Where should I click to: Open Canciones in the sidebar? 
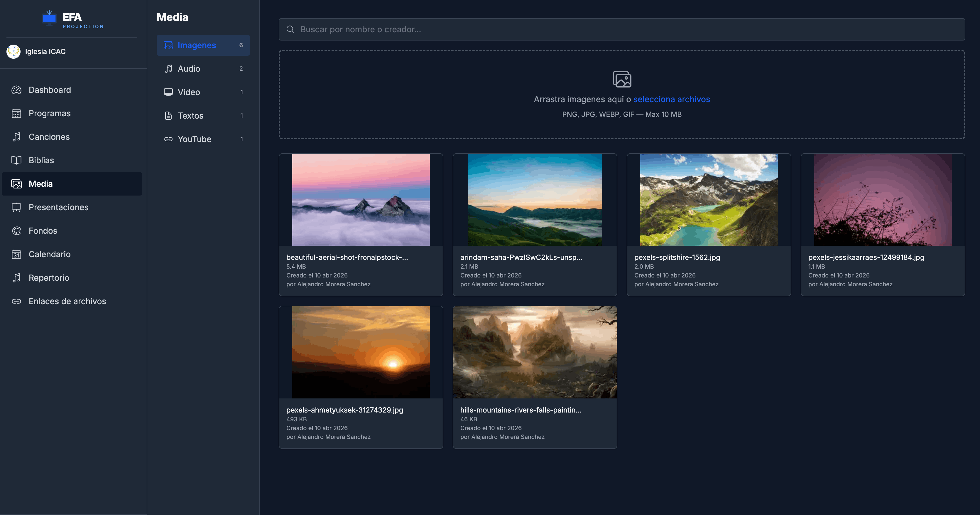tap(49, 137)
